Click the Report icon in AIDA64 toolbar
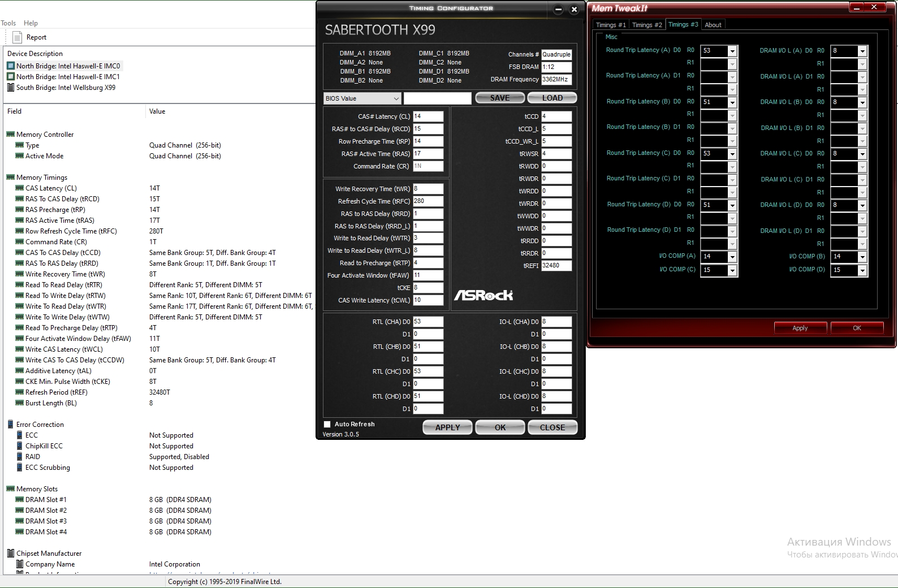Image resolution: width=898 pixels, height=588 pixels. click(x=17, y=37)
